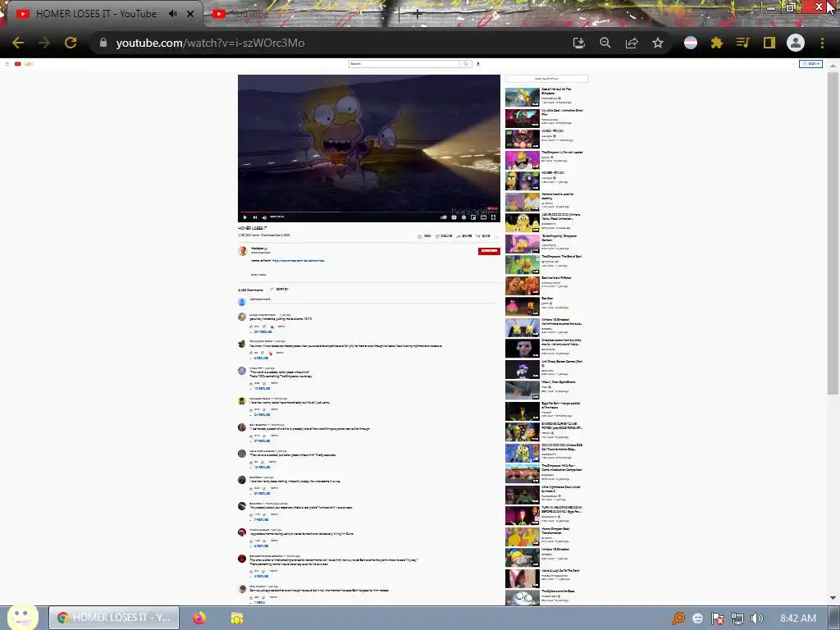
Task: Skip to next video in player controls
Action: pos(255,217)
